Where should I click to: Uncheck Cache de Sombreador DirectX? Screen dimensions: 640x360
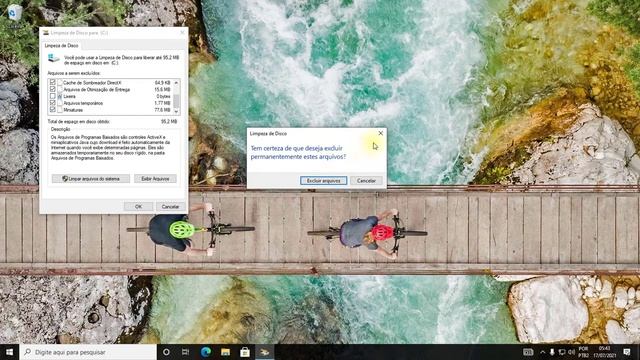coord(52,82)
